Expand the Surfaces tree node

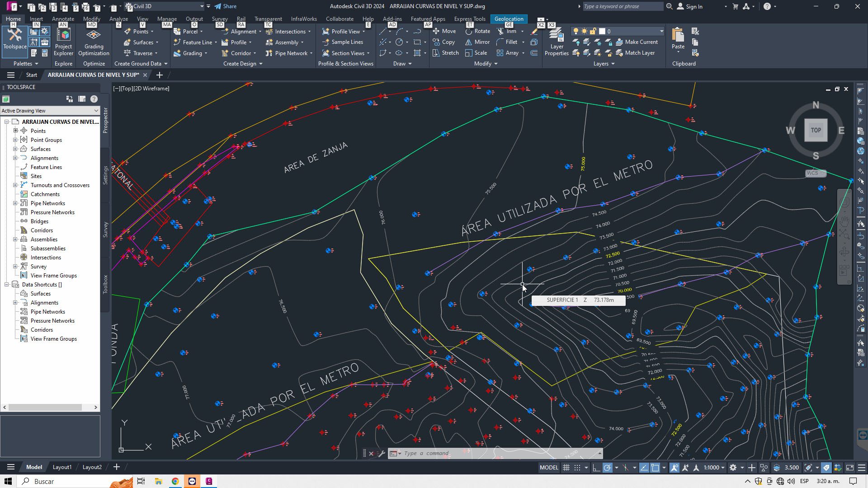coord(15,149)
